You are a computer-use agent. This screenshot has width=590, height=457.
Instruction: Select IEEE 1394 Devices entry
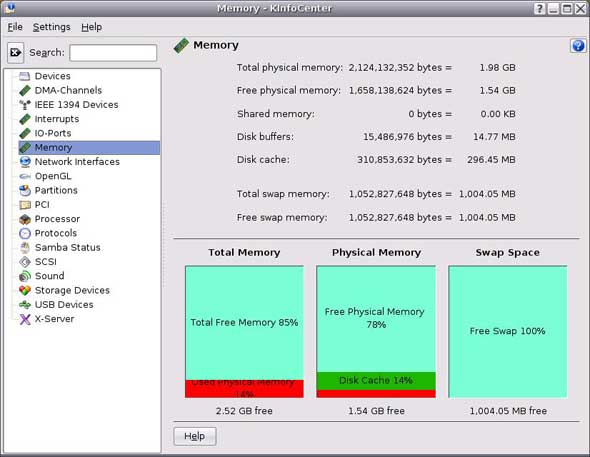(76, 105)
